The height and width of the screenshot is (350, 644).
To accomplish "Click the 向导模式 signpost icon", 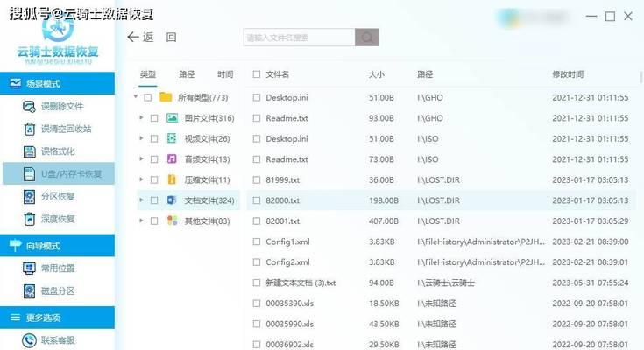I will [15, 245].
